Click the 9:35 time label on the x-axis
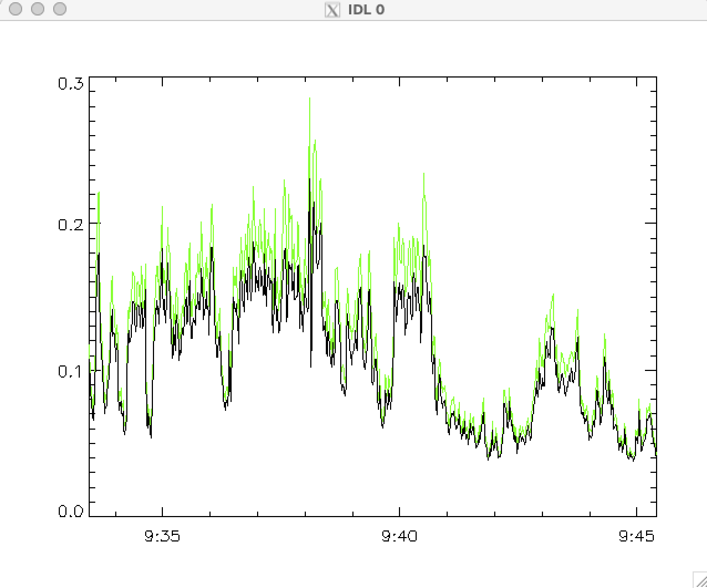 click(162, 536)
